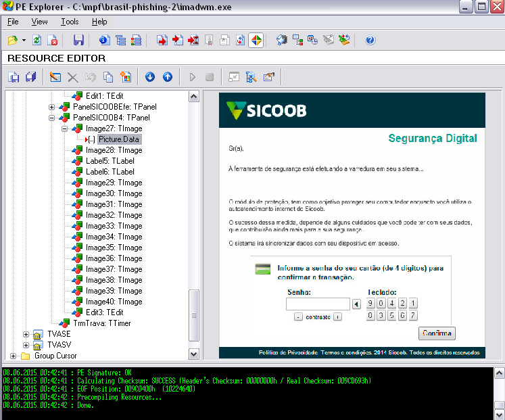The height and width of the screenshot is (420, 505).
Task: Open the File menu
Action: 13,22
